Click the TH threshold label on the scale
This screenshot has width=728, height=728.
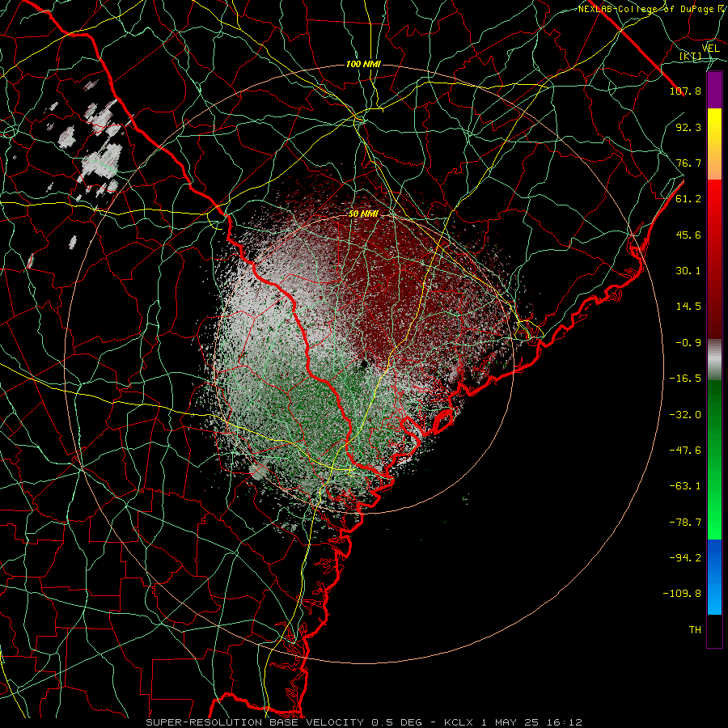[695, 630]
